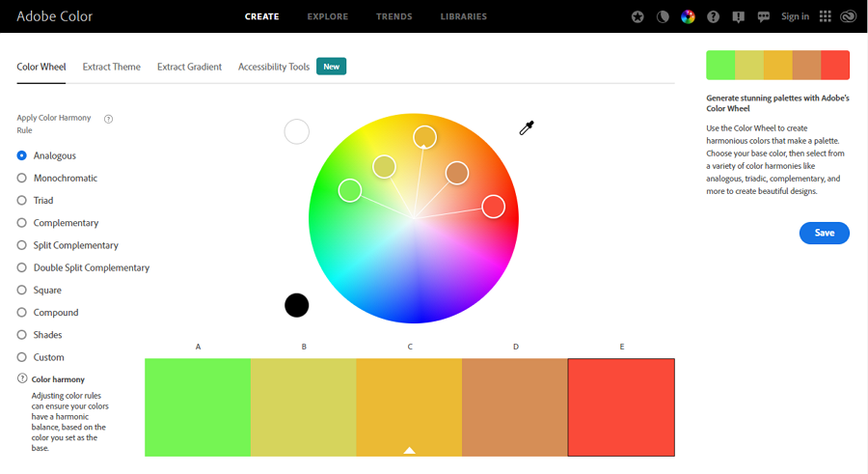Click the "Color harmony" heading text

[x=58, y=379]
